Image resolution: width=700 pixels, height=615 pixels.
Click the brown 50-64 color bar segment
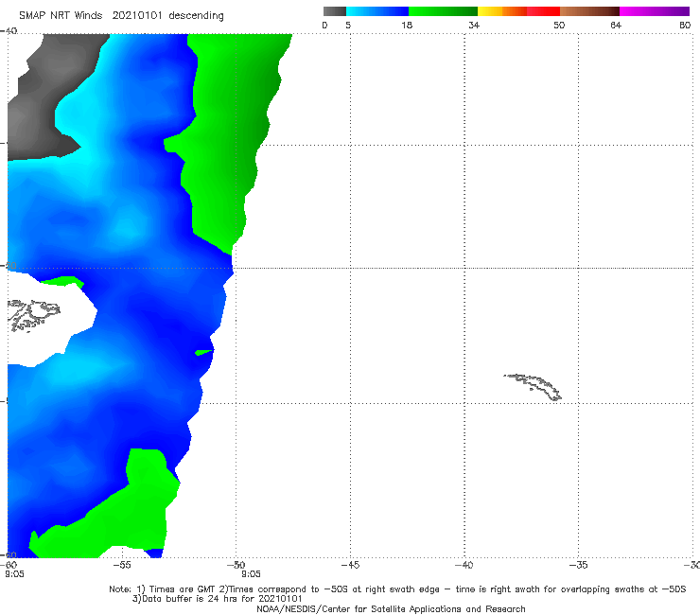click(589, 11)
